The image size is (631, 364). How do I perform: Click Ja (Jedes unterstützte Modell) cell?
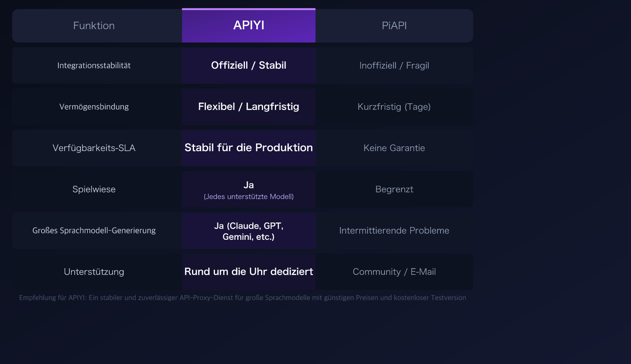click(248, 189)
